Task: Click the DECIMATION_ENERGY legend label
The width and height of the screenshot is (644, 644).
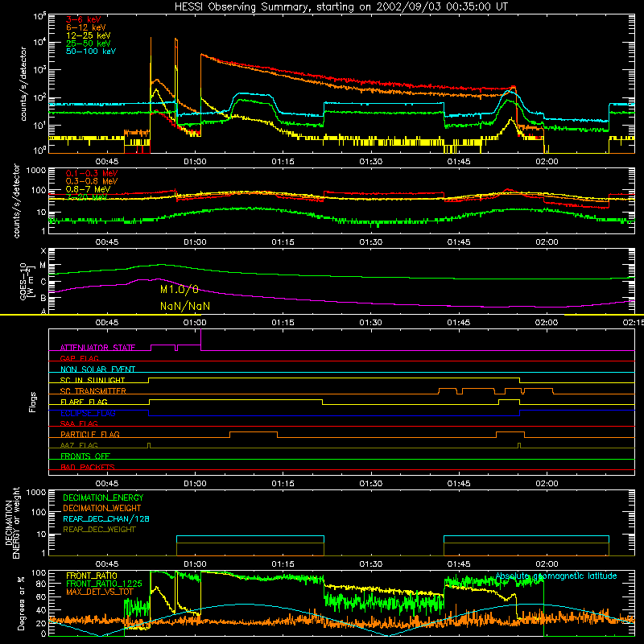Action: [103, 497]
